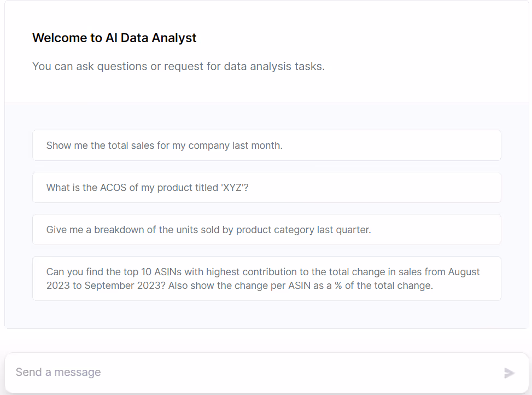Submit the message with the paper plane icon
The height and width of the screenshot is (395, 532).
[509, 373]
